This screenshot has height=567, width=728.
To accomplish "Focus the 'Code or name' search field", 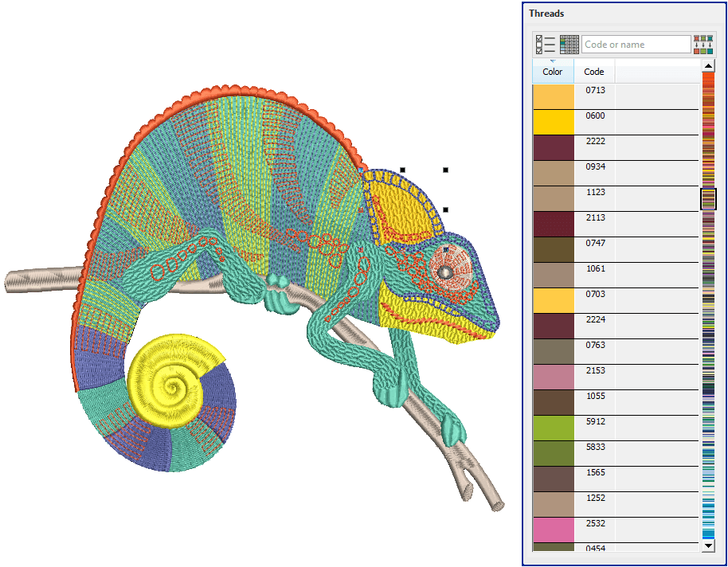I will pyautogui.click(x=636, y=45).
